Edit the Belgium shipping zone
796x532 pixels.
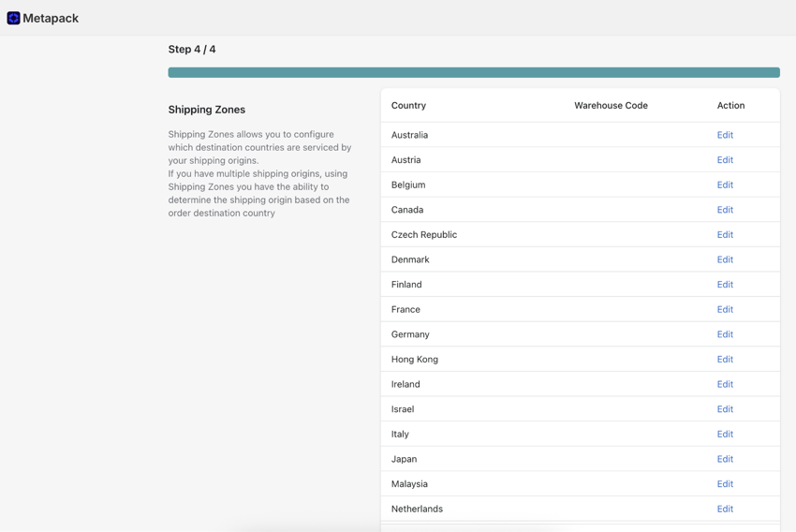pos(725,185)
